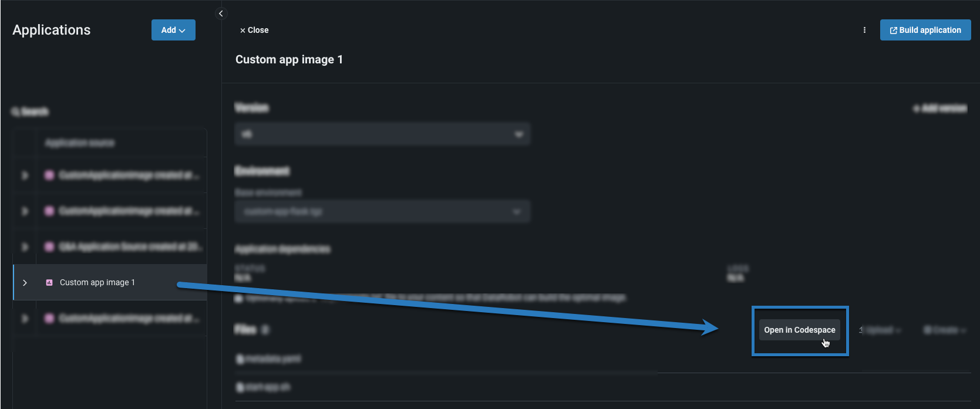This screenshot has width=980, height=409.
Task: Close the Custom app image 1 panel
Action: 254,30
